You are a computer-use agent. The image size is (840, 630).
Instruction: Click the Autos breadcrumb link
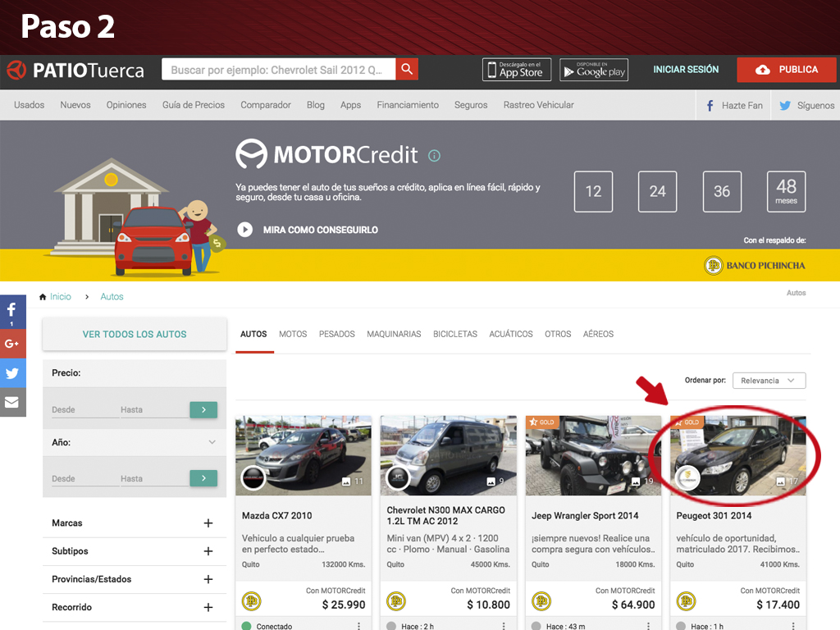point(112,297)
